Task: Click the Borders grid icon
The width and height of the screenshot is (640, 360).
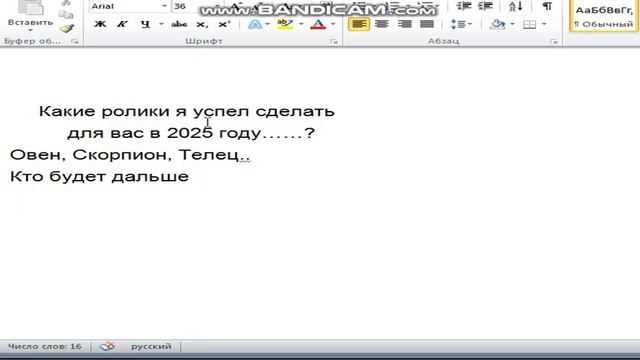Action: [529, 24]
